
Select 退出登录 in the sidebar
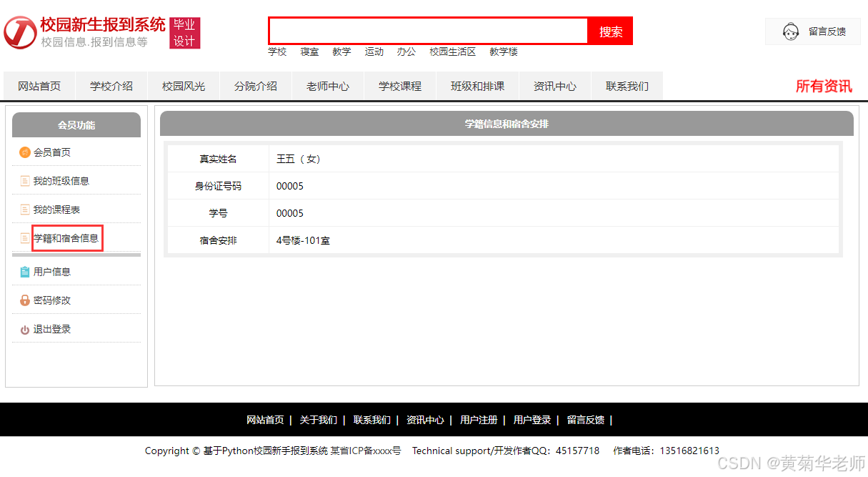[x=52, y=329]
